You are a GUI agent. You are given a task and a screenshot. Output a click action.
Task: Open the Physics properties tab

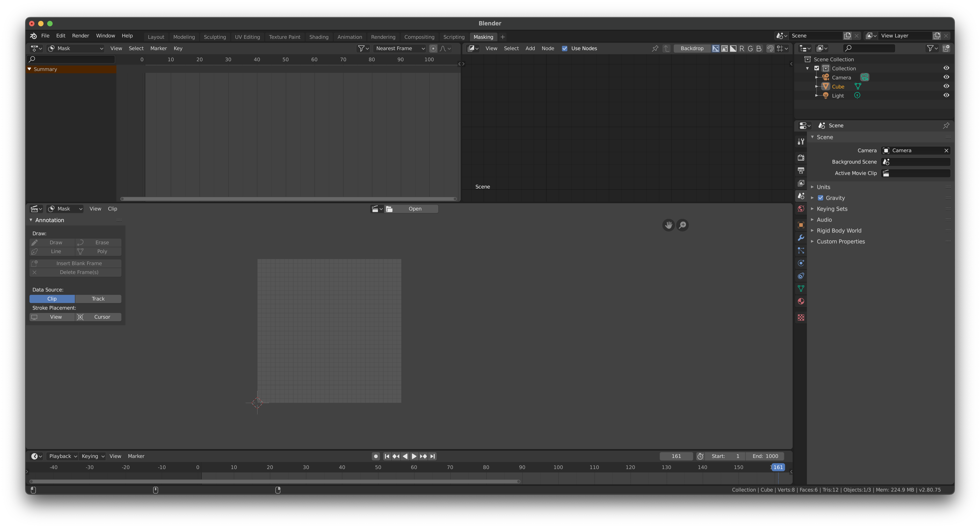coord(801,263)
